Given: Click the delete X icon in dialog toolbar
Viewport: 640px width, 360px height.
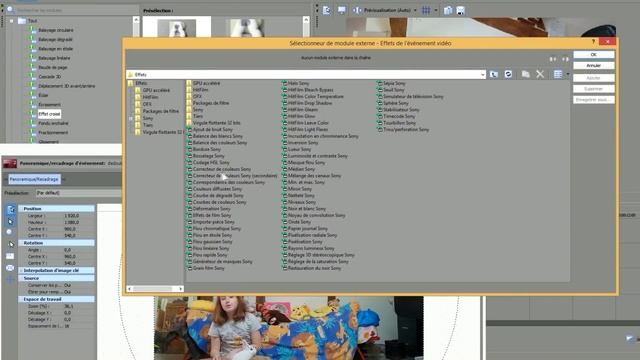Looking at the screenshot, I should point(540,74).
